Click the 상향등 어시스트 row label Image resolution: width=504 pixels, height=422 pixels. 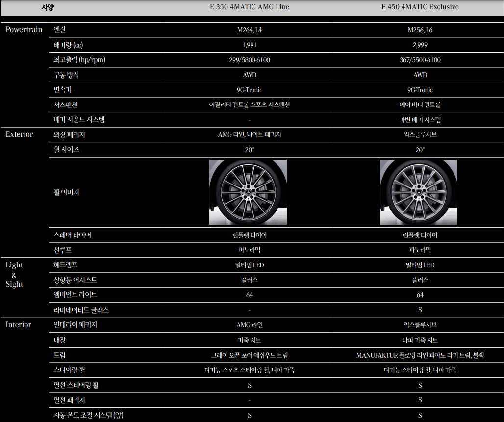[x=75, y=280]
